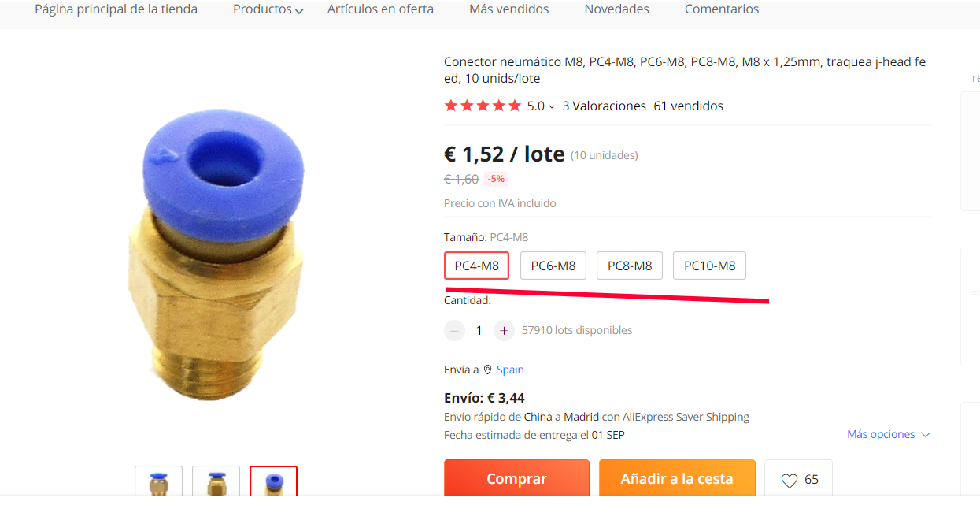
Task: Choose the PC8-M8 size option
Action: (630, 266)
